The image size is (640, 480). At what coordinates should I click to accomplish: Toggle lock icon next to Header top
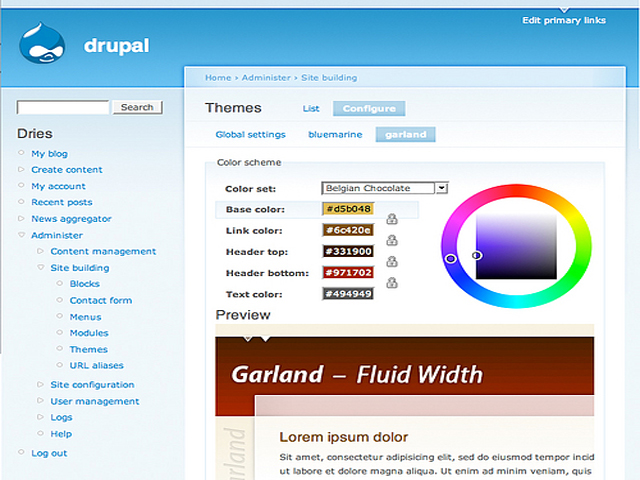[x=392, y=261]
